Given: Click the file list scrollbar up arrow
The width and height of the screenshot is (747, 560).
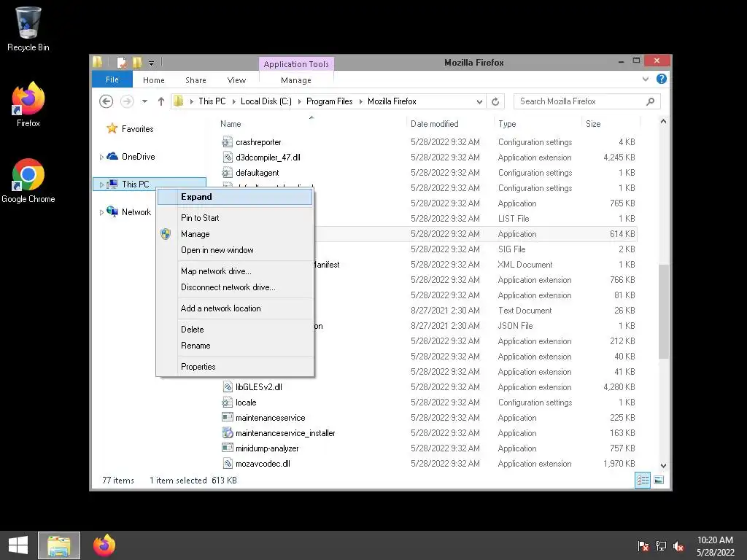Looking at the screenshot, I should 663,122.
